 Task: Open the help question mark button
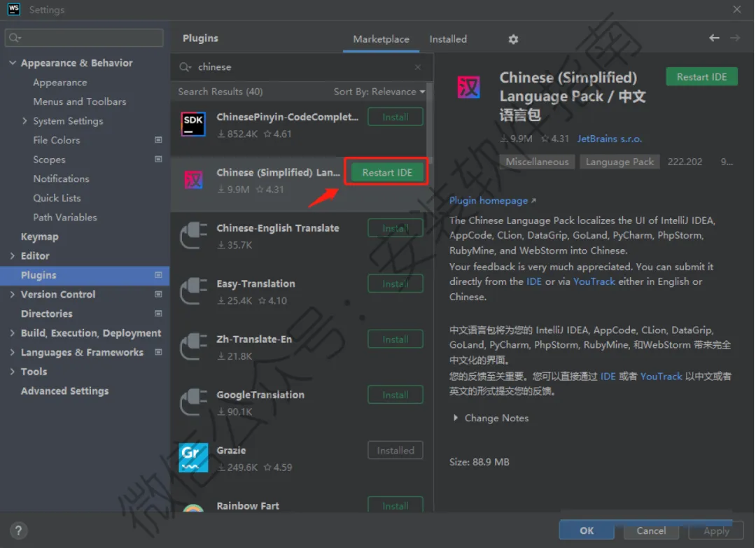[18, 531]
